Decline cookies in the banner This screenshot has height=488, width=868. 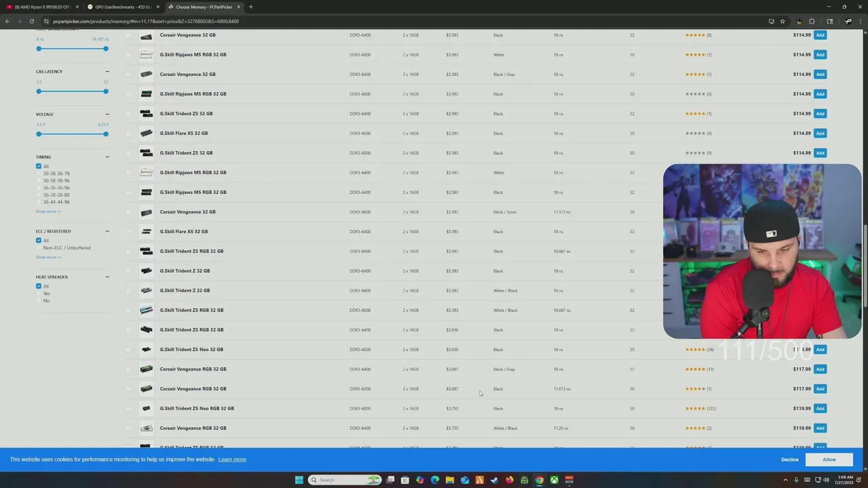pyautogui.click(x=789, y=460)
